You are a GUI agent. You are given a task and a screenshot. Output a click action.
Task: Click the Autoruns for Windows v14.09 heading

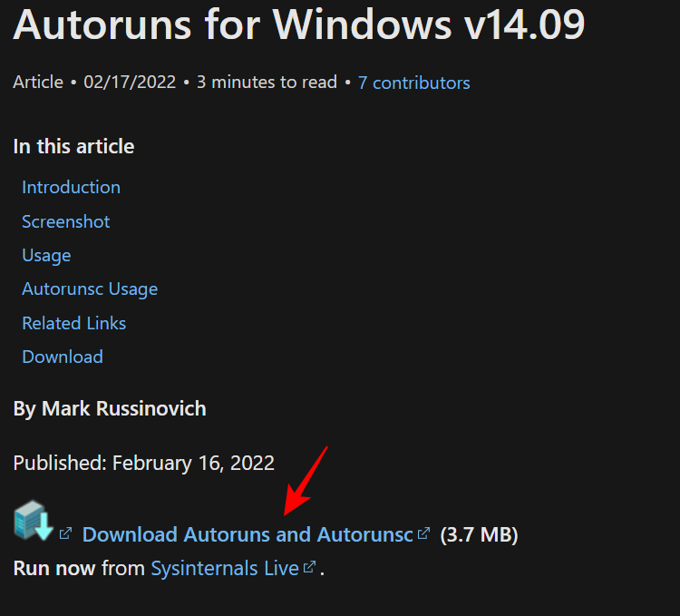[299, 24]
